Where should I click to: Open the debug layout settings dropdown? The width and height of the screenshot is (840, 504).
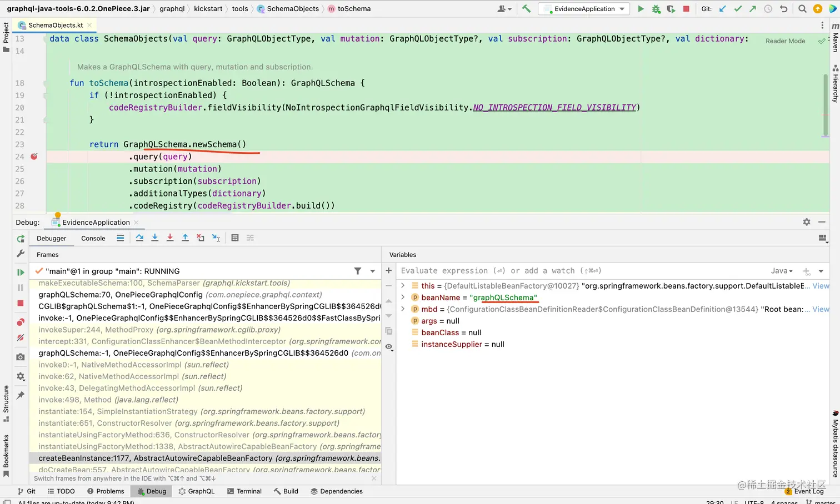click(823, 239)
